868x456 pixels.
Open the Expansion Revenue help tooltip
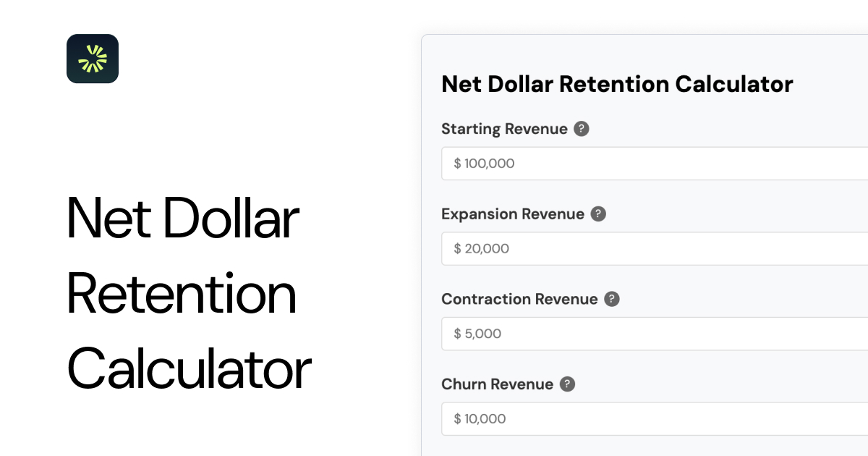tap(598, 214)
